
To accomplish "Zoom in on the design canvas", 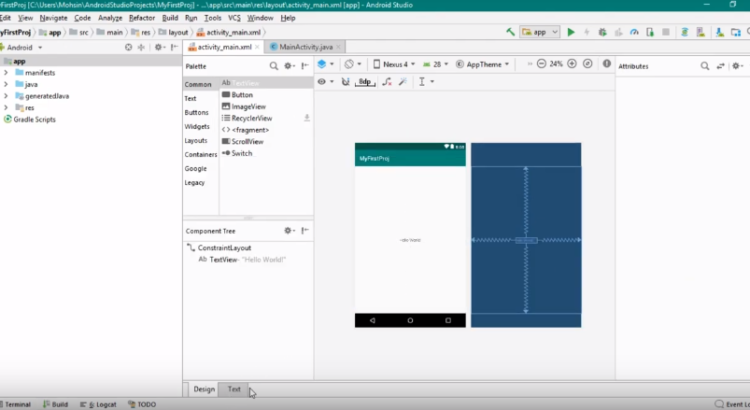I will (574, 64).
